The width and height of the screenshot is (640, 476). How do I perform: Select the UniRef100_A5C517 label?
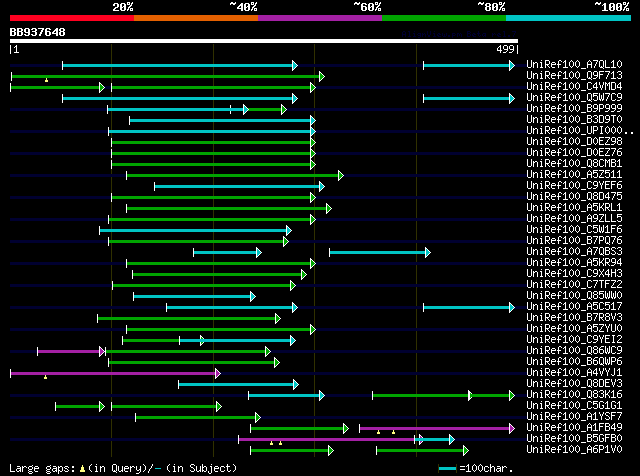[x=574, y=307]
